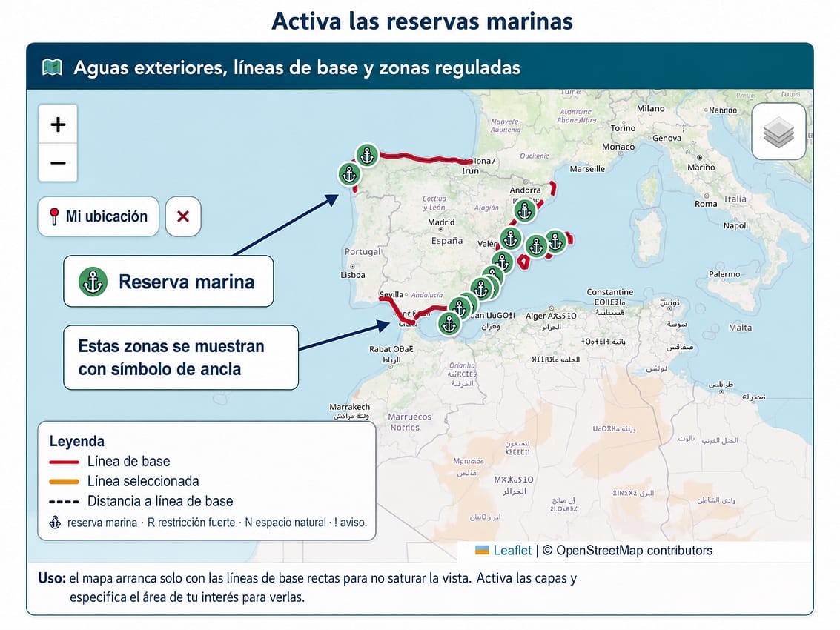Click the red baseline along the northern coast
The width and height of the screenshot is (840, 630).
[x=426, y=158]
